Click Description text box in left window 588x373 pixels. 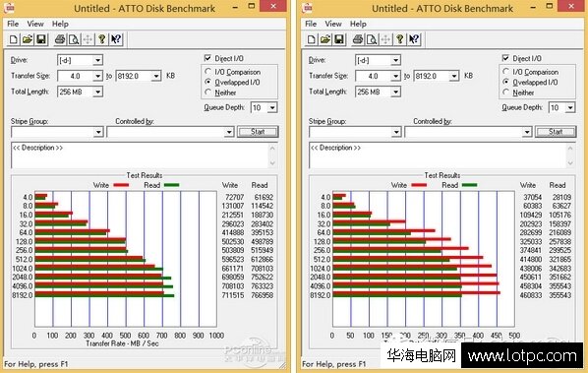pos(141,155)
